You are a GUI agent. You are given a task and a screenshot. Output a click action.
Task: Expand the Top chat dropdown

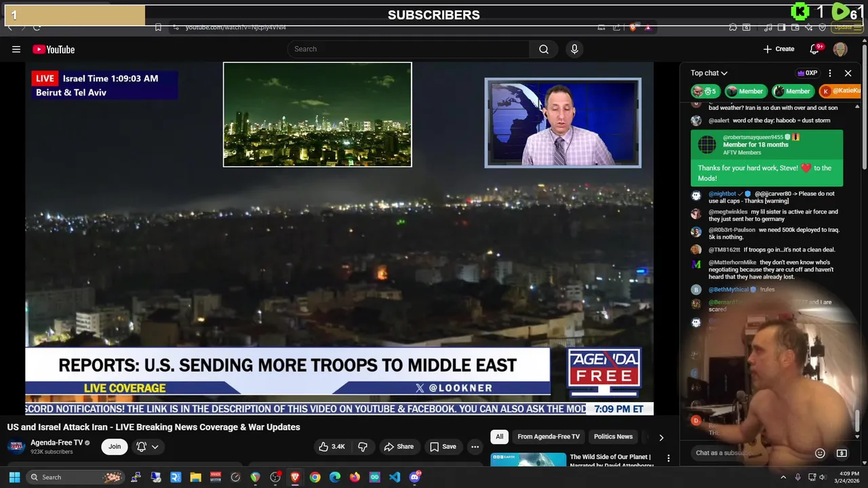[709, 73]
